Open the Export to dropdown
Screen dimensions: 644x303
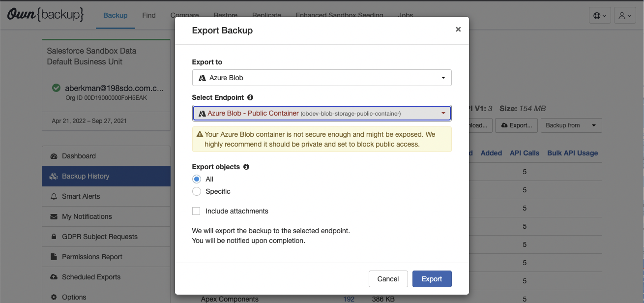tap(322, 78)
